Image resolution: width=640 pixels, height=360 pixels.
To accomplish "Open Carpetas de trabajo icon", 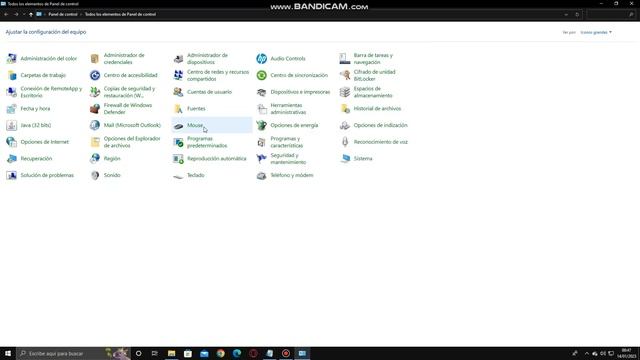I will (x=11, y=75).
